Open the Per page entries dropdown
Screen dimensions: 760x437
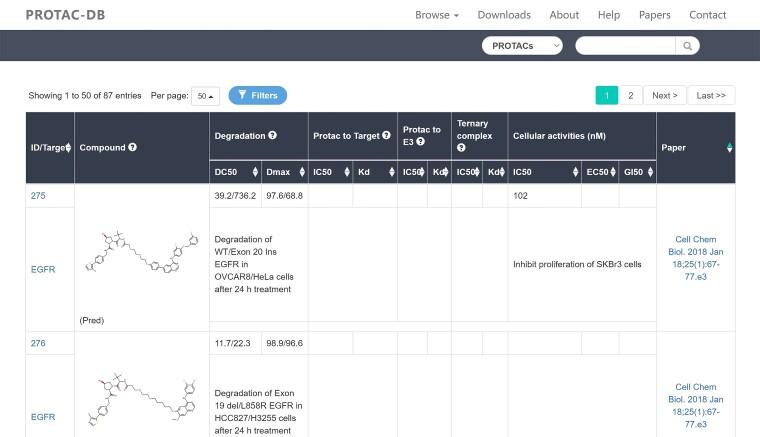point(205,96)
